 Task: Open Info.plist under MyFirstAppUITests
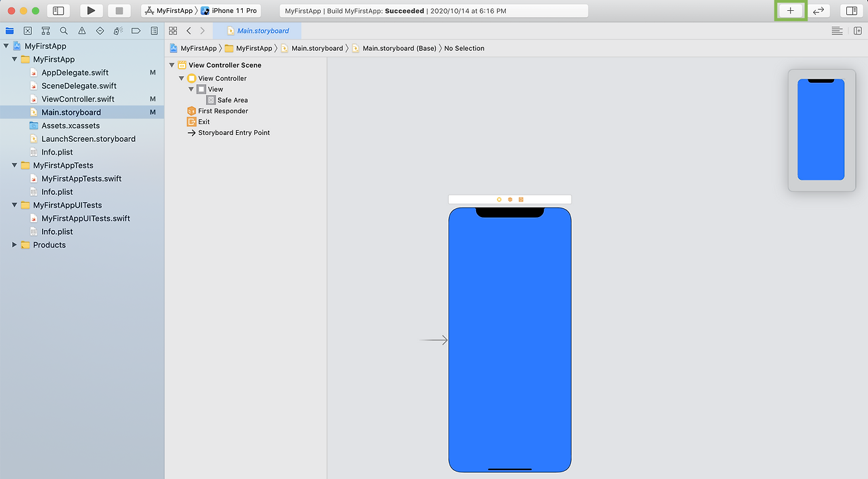(x=57, y=231)
